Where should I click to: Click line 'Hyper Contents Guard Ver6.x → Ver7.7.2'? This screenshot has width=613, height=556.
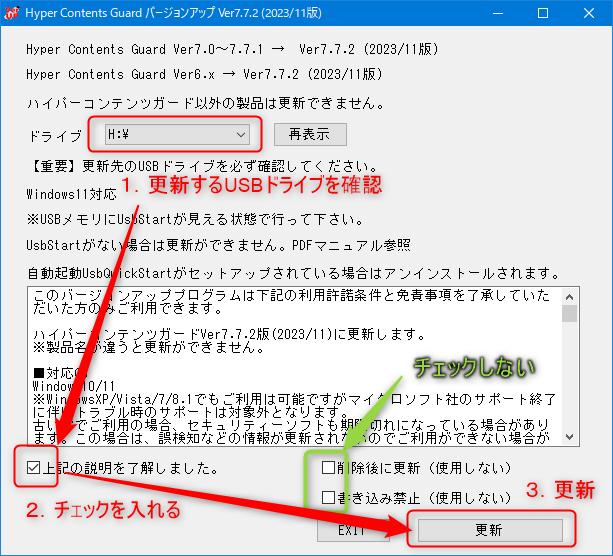tap(204, 74)
